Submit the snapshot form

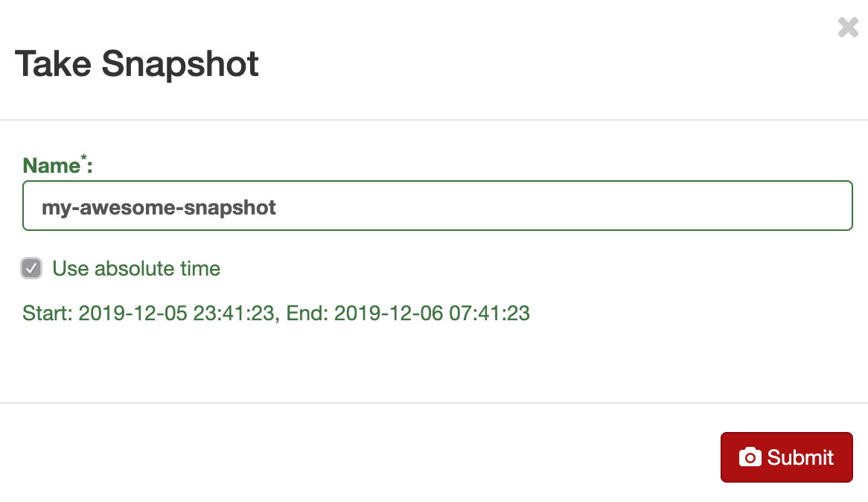786,457
